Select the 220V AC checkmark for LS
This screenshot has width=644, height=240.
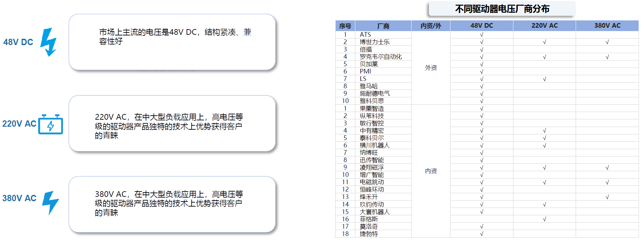pyautogui.click(x=544, y=79)
